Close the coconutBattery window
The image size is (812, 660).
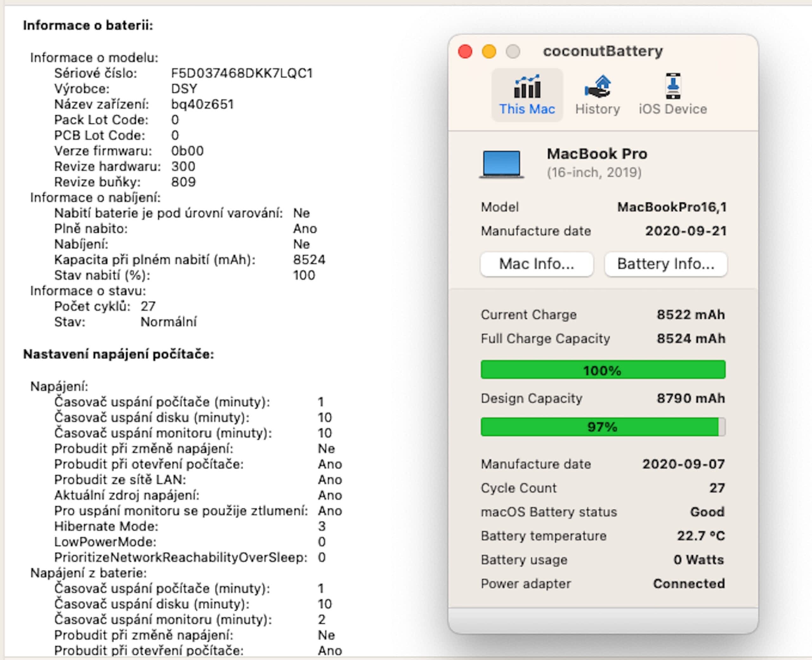[x=465, y=51]
